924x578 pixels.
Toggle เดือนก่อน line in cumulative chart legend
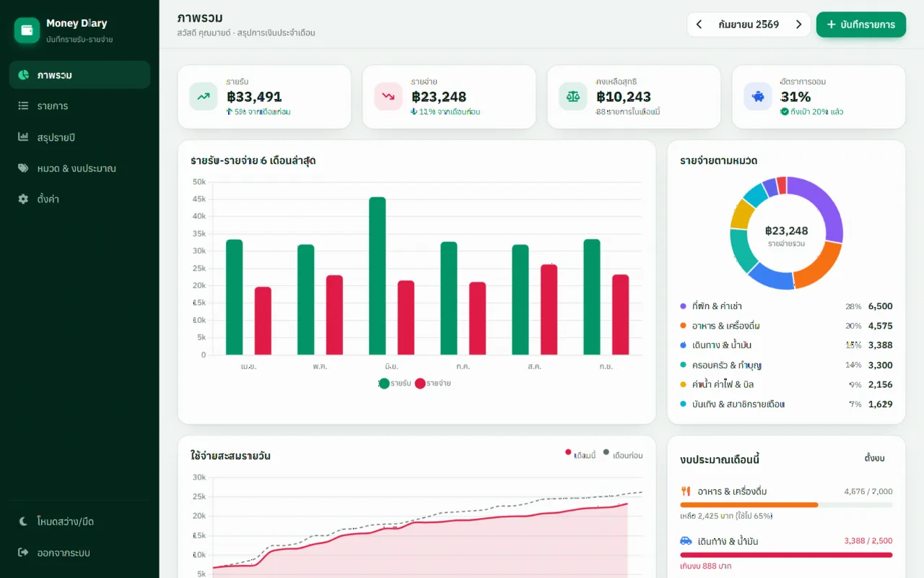(x=623, y=454)
